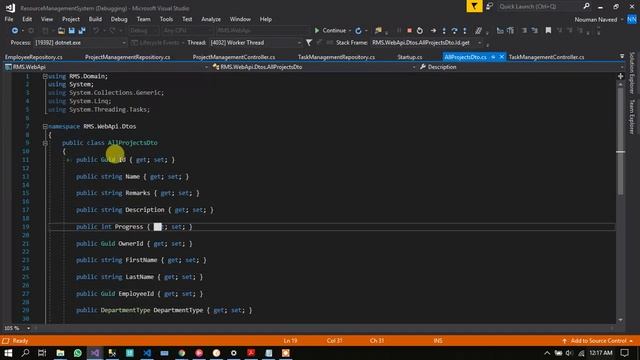This screenshot has width=640, height=360.
Task: Switch to EmployeeRepository.cs tab
Action: 34,57
